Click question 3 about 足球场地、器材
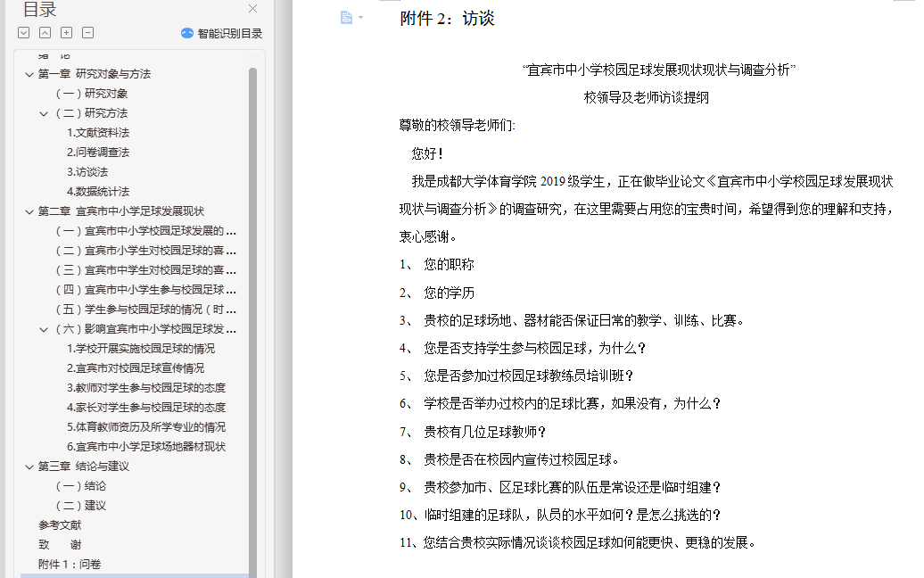The width and height of the screenshot is (924, 578). point(573,320)
